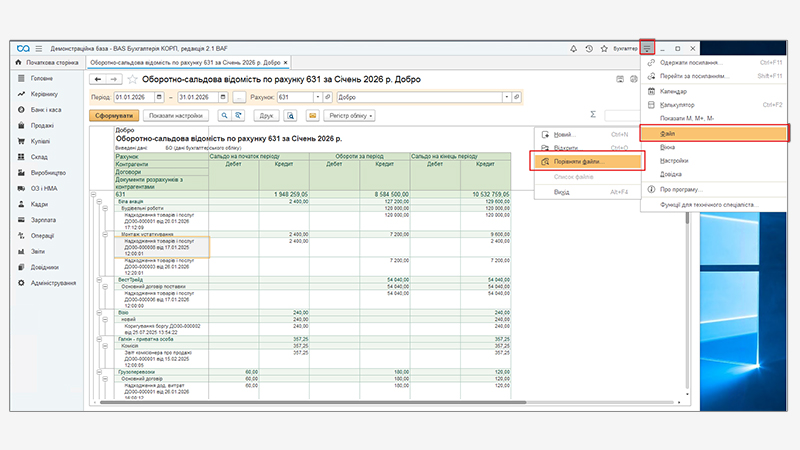Collapse the 631 account tree group

pyautogui.click(x=94, y=193)
